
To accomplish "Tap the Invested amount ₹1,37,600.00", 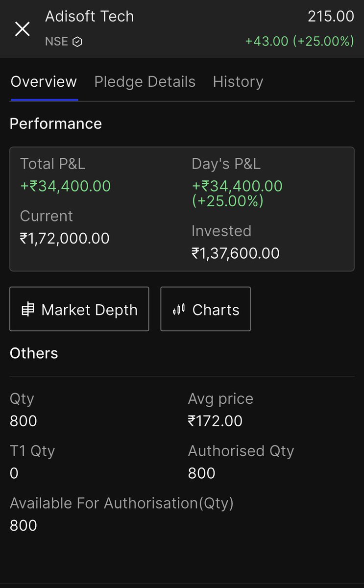I will [x=236, y=253].
